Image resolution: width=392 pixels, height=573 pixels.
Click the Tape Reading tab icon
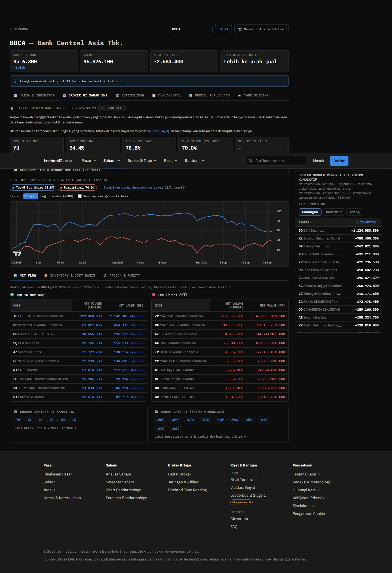[240, 95]
